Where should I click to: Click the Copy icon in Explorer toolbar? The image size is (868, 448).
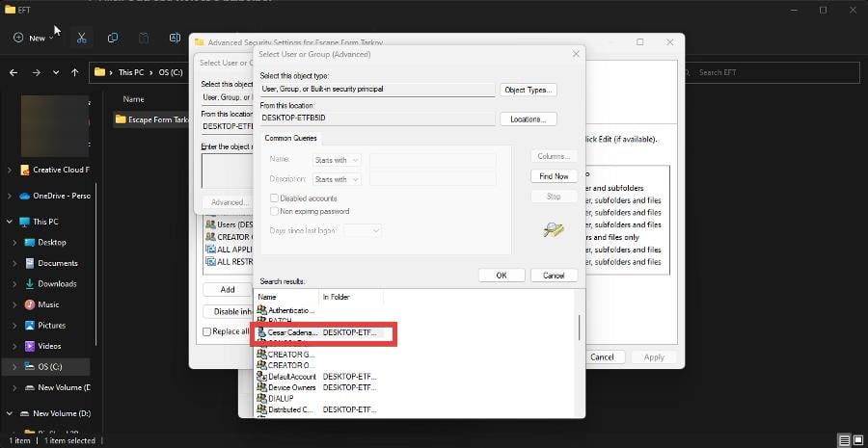[113, 38]
